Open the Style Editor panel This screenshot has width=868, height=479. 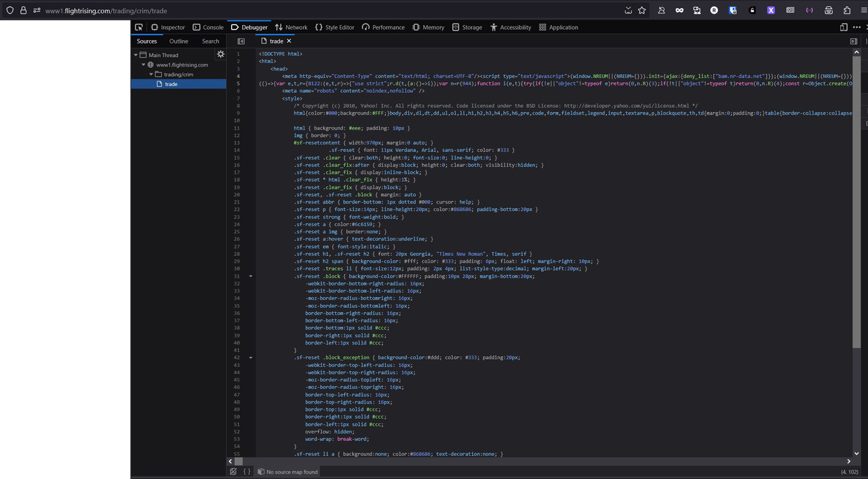[x=334, y=27]
